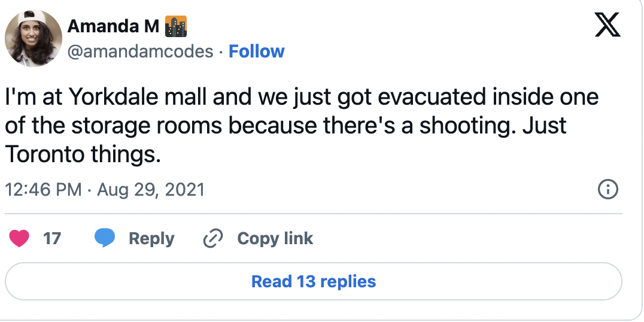Open the @amandamcodes handle link
This screenshot has width=644, height=322.
[x=140, y=51]
